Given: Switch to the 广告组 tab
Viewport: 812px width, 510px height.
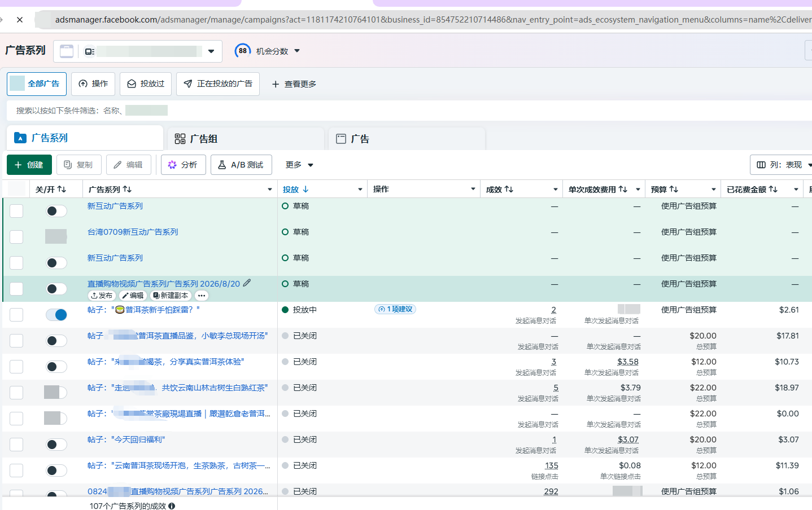Looking at the screenshot, I should pos(246,138).
